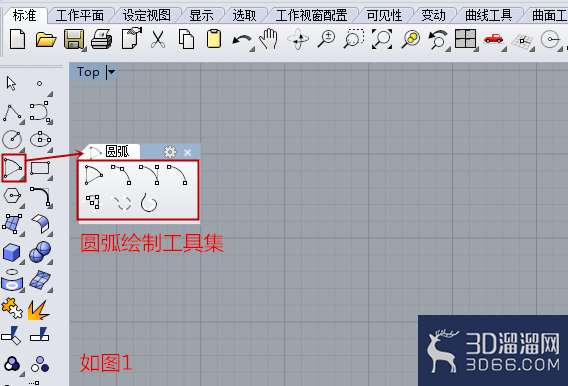Screen dimensions: 568x386
Task: Click the Zoom window icon
Action: point(354,39)
